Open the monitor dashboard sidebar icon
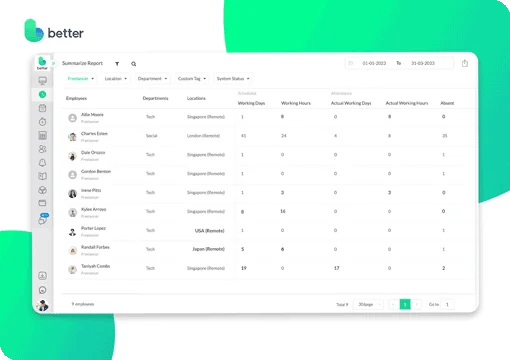Viewport: 510px width, 360px height. (x=42, y=81)
